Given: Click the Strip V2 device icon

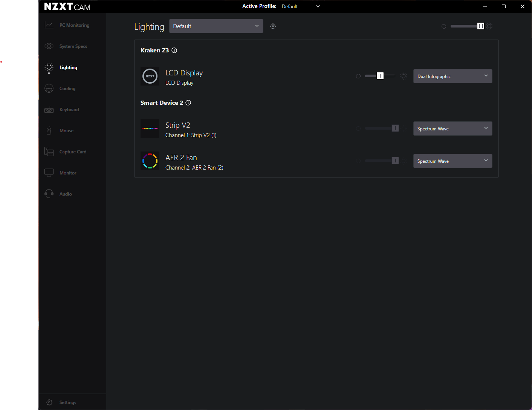Looking at the screenshot, I should 150,129.
